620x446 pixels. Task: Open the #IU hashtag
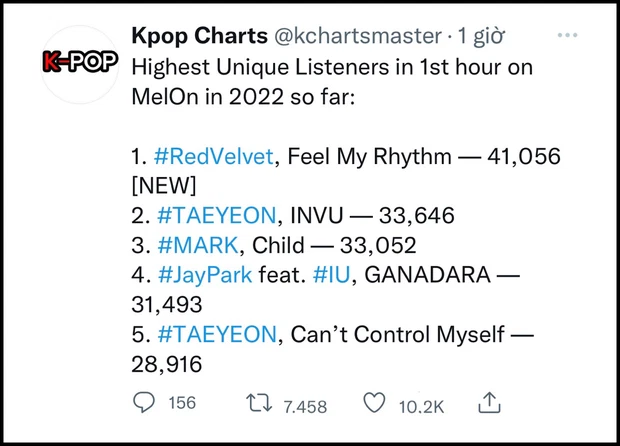331,275
